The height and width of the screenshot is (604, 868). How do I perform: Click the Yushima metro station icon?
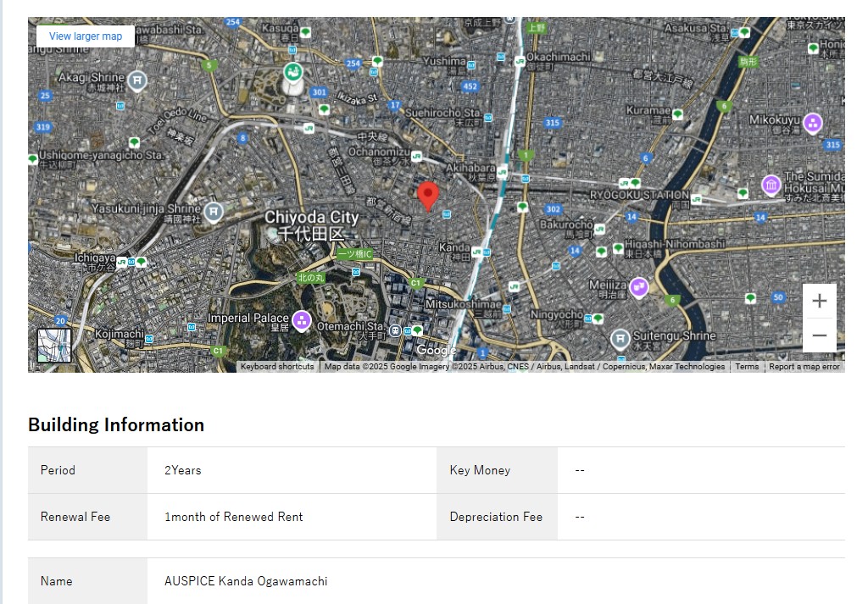coord(470,65)
